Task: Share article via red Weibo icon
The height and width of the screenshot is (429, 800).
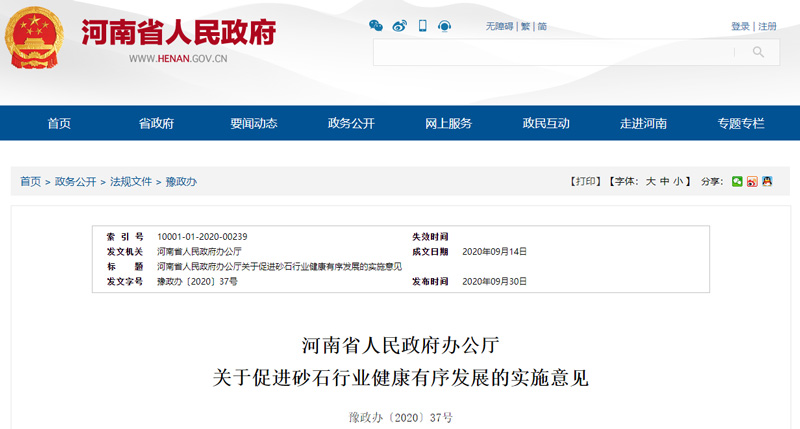Action: (752, 182)
